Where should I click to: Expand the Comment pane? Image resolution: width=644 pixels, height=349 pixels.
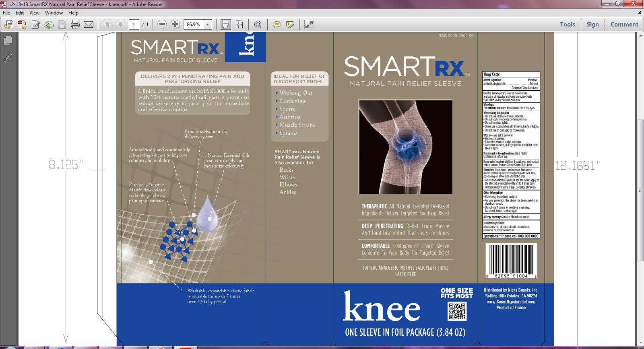tap(624, 25)
